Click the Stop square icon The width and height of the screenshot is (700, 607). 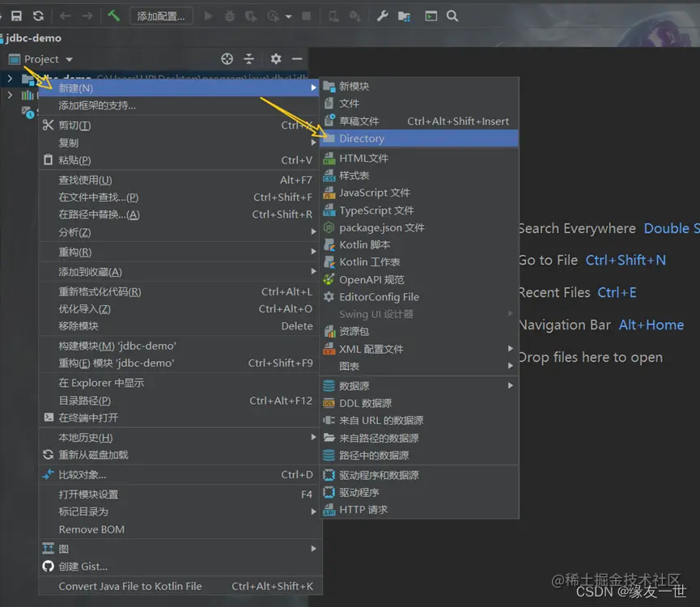pos(306,16)
